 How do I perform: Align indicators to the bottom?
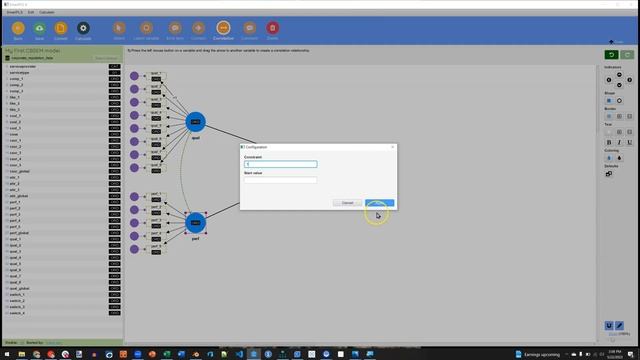pyautogui.click(x=619, y=85)
